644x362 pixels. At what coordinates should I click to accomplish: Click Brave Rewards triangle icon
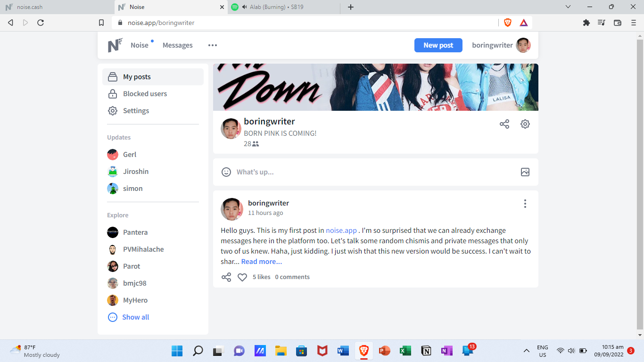tap(523, 23)
